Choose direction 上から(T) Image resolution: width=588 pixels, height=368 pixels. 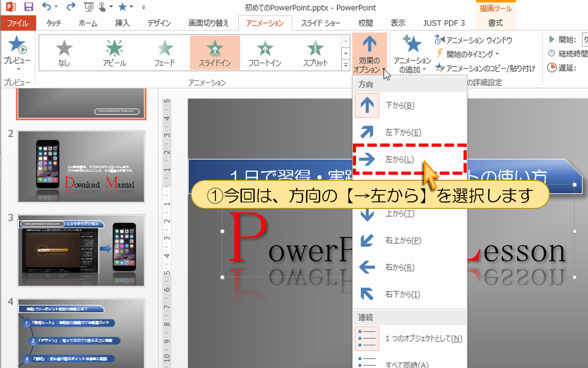click(x=410, y=213)
